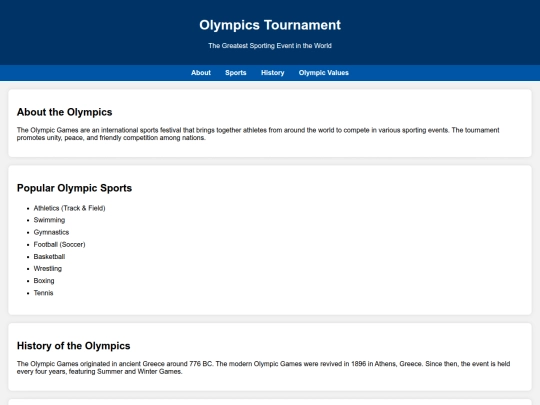Select the 'Football (Soccer)' list item
The image size is (540, 405).
click(x=59, y=245)
